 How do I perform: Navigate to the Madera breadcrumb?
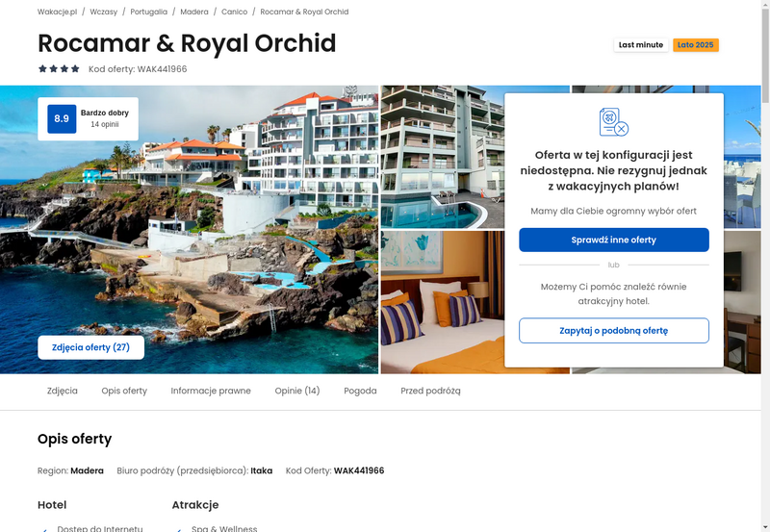(194, 12)
